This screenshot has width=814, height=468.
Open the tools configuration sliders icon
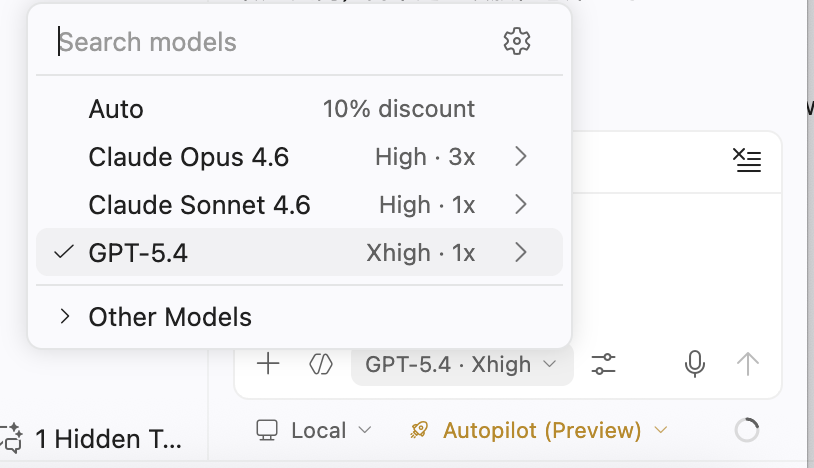tap(604, 364)
